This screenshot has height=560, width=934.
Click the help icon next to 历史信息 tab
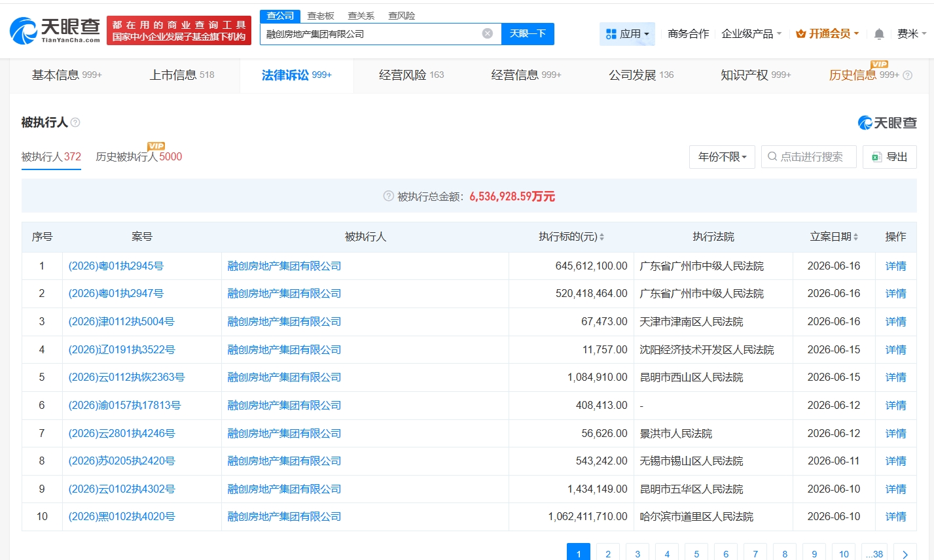(907, 75)
